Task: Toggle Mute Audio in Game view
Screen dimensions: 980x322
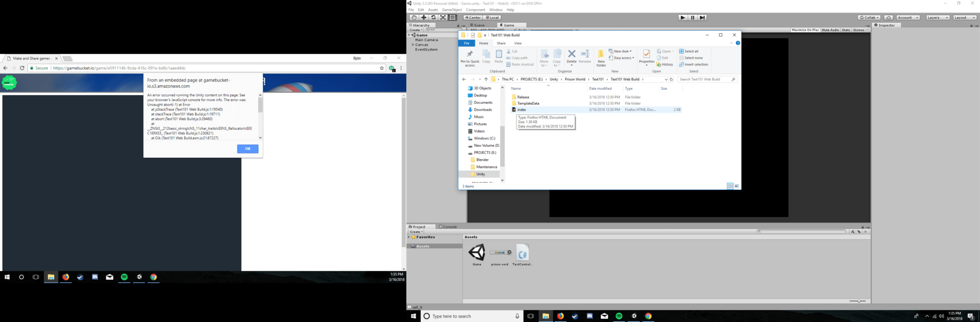Action: (x=830, y=30)
